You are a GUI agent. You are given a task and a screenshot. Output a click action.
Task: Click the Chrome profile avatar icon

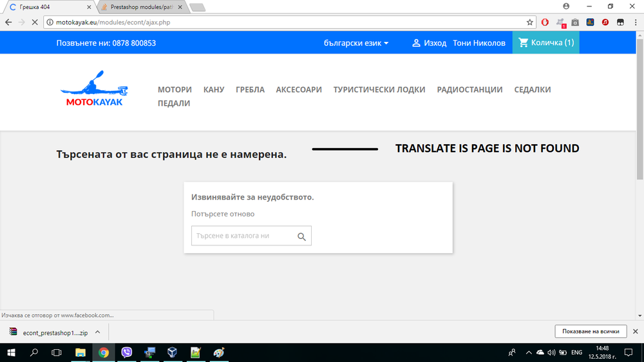[x=566, y=6]
